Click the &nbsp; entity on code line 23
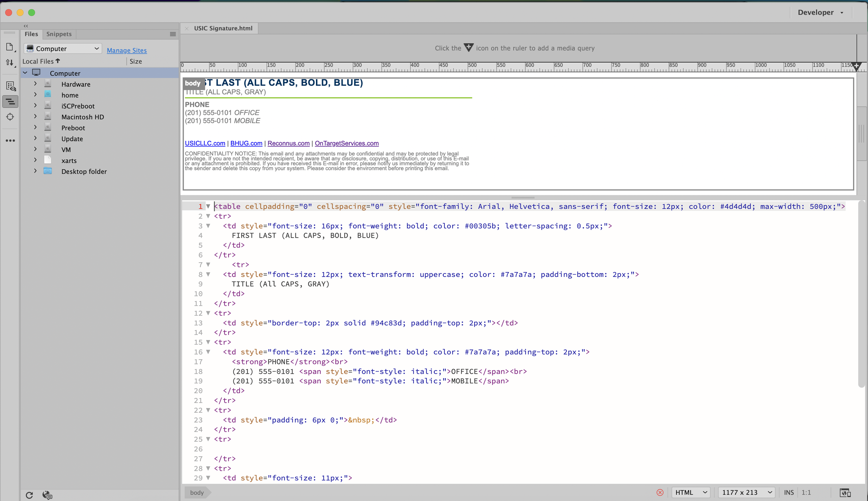 pyautogui.click(x=361, y=420)
